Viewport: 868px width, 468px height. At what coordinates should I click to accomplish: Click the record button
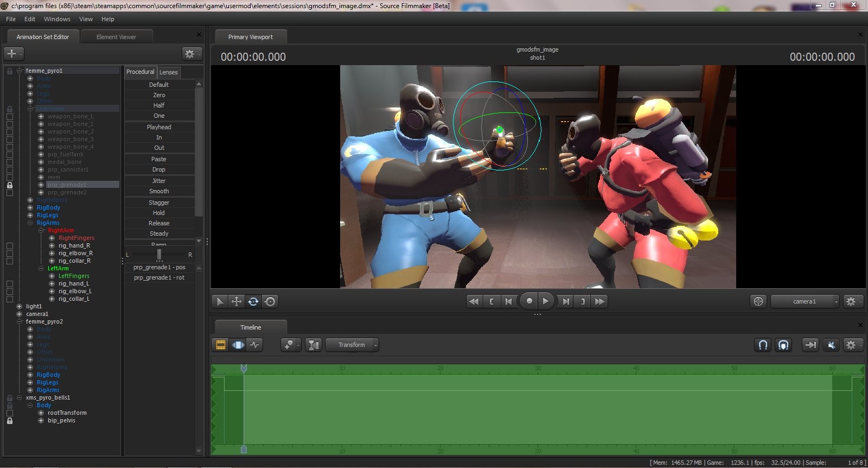pos(529,301)
